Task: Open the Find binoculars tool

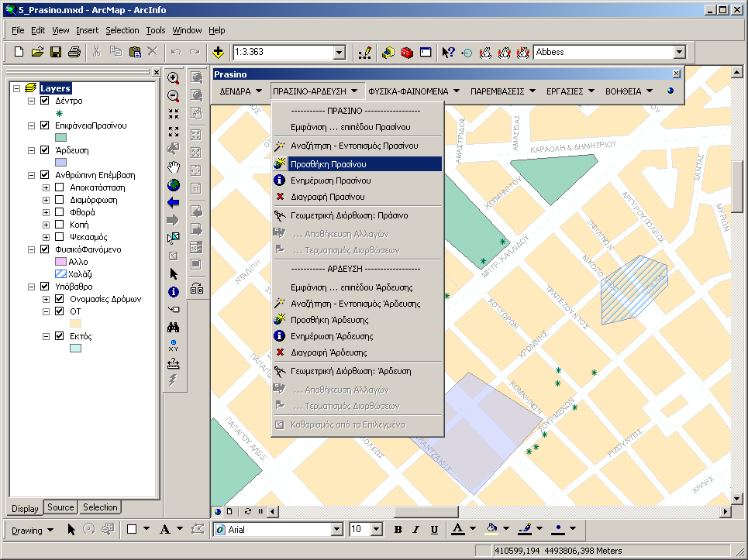Action: coord(174,328)
